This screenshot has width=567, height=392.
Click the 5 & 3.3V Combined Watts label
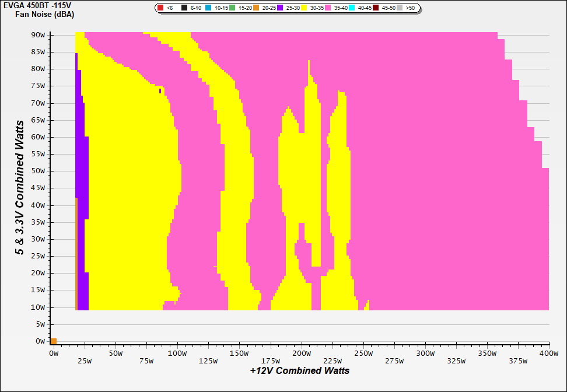click(20, 188)
